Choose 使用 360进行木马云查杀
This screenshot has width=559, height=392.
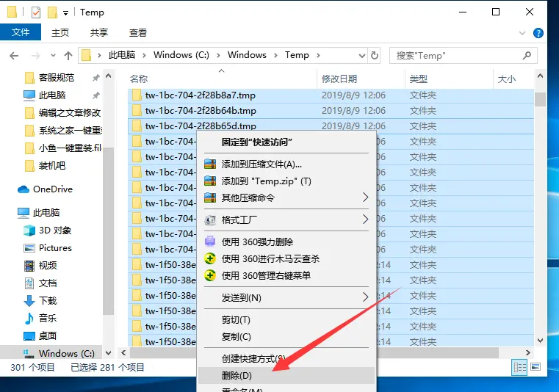[x=286, y=258]
